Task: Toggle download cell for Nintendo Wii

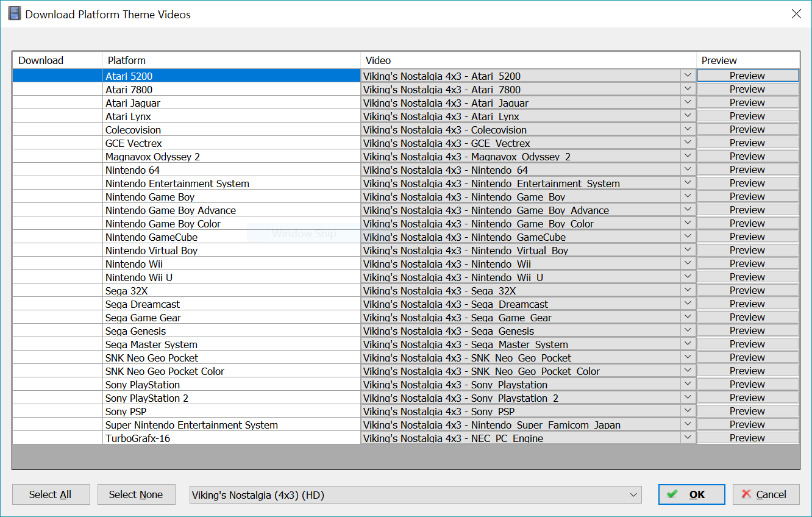Action: [57, 263]
